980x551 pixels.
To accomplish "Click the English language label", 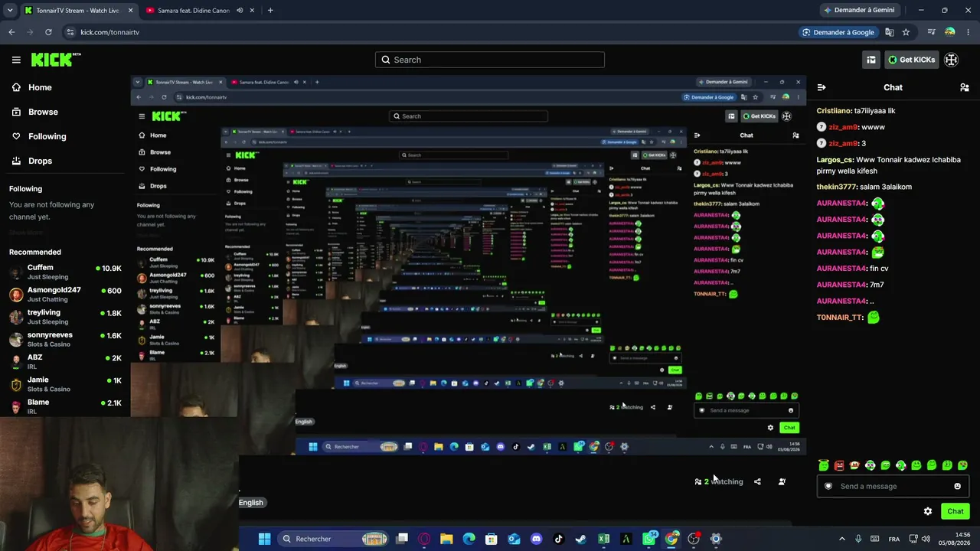I will pos(251,502).
